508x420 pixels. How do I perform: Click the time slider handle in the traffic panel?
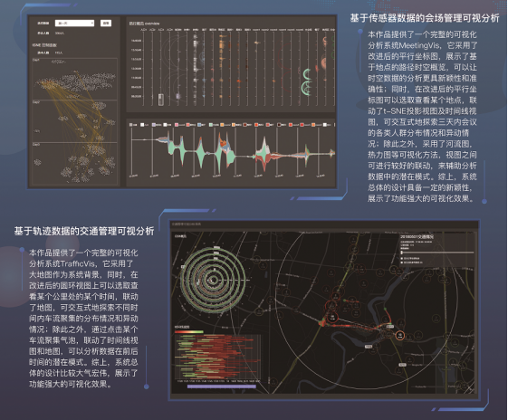(x=402, y=253)
